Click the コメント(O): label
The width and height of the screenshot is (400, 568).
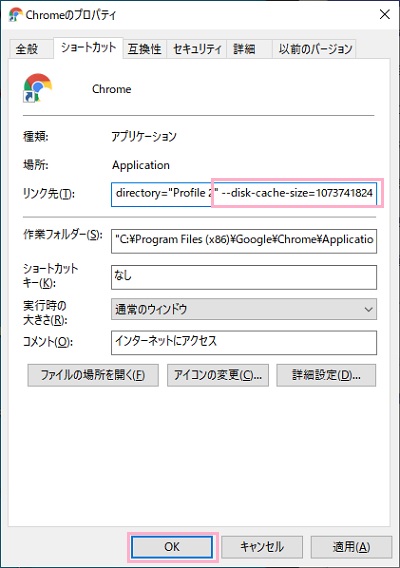click(x=48, y=342)
